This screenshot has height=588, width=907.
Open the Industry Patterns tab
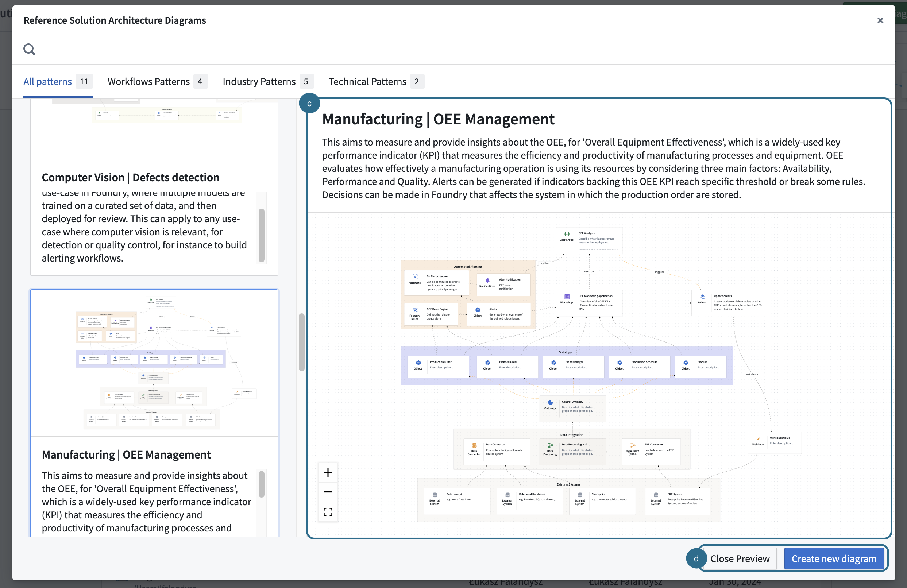click(x=268, y=82)
